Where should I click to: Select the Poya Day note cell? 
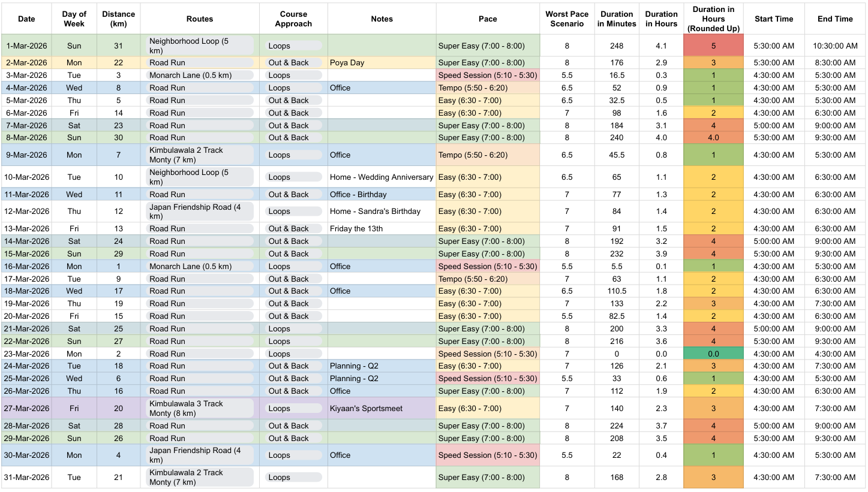point(382,63)
